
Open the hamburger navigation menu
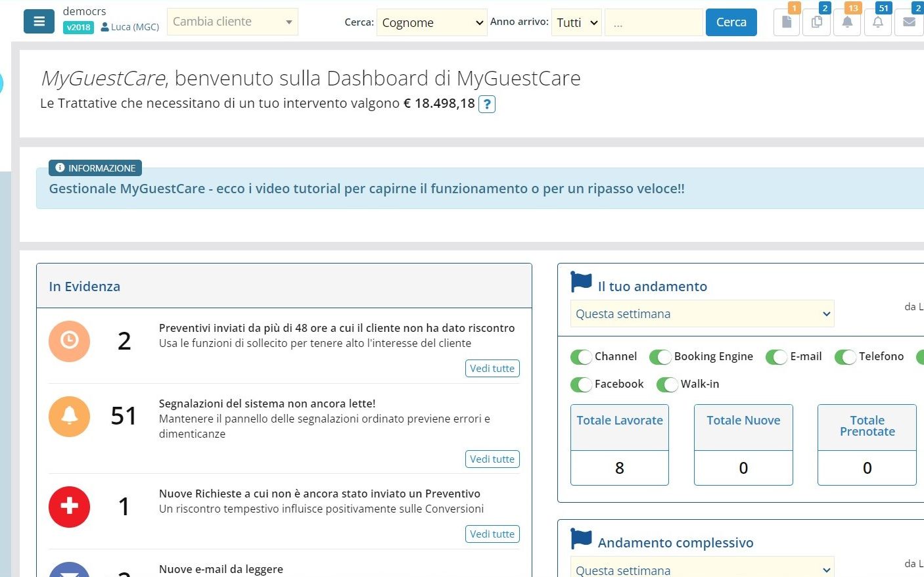click(x=39, y=22)
